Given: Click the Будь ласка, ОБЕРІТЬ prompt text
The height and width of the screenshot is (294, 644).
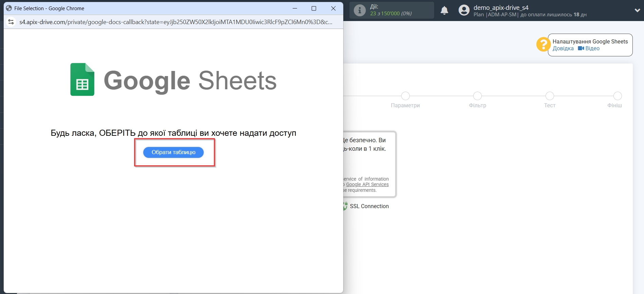Looking at the screenshot, I should (x=173, y=133).
